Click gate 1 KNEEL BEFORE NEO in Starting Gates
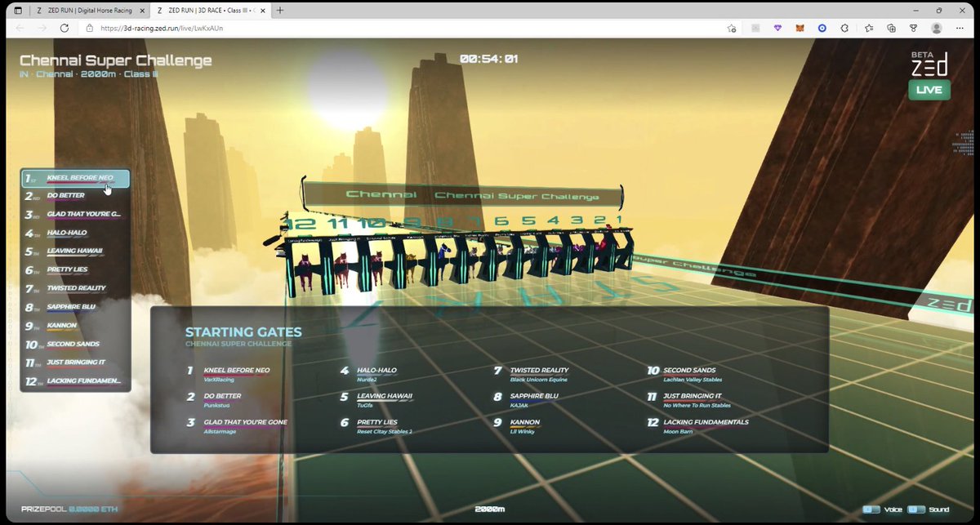980x525 pixels. (229, 374)
